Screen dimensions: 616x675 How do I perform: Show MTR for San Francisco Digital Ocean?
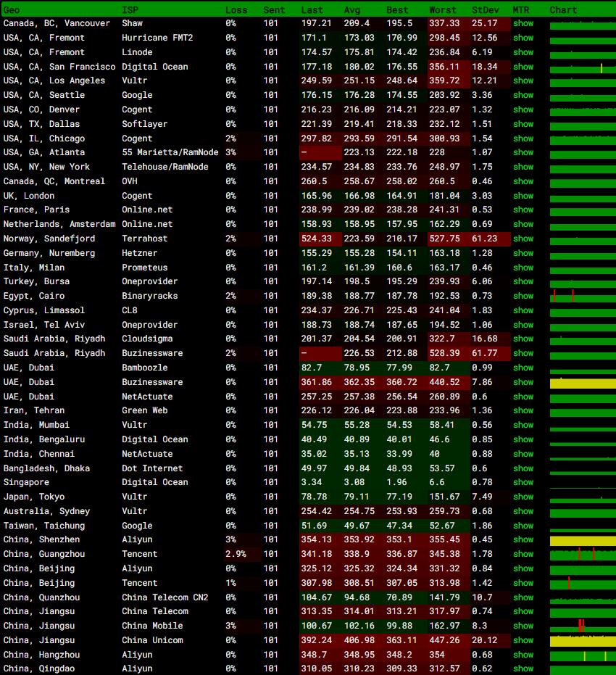click(x=523, y=67)
